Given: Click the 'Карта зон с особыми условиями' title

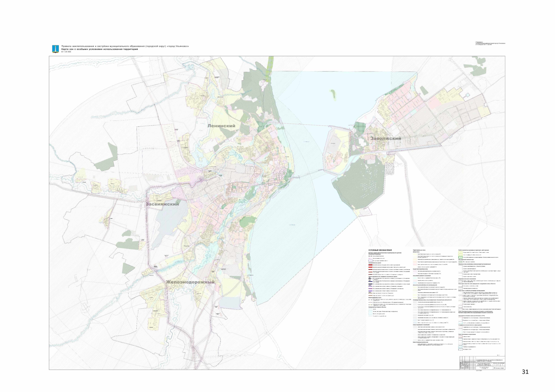Looking at the screenshot, I should click(100, 49).
